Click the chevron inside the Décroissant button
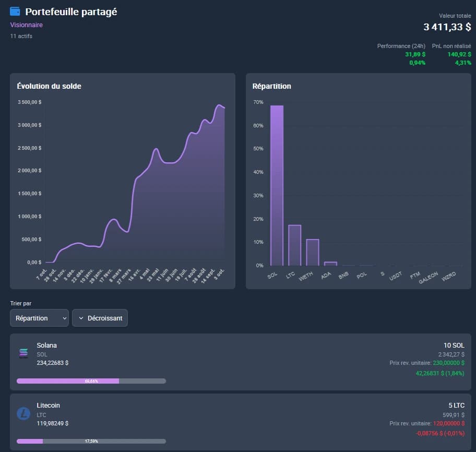Image resolution: width=476 pixels, height=452 pixels. click(80, 318)
